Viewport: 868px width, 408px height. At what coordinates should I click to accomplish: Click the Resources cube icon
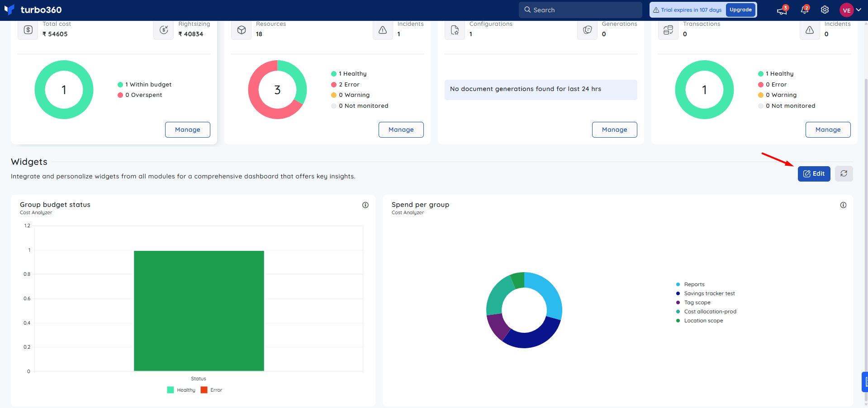(242, 30)
